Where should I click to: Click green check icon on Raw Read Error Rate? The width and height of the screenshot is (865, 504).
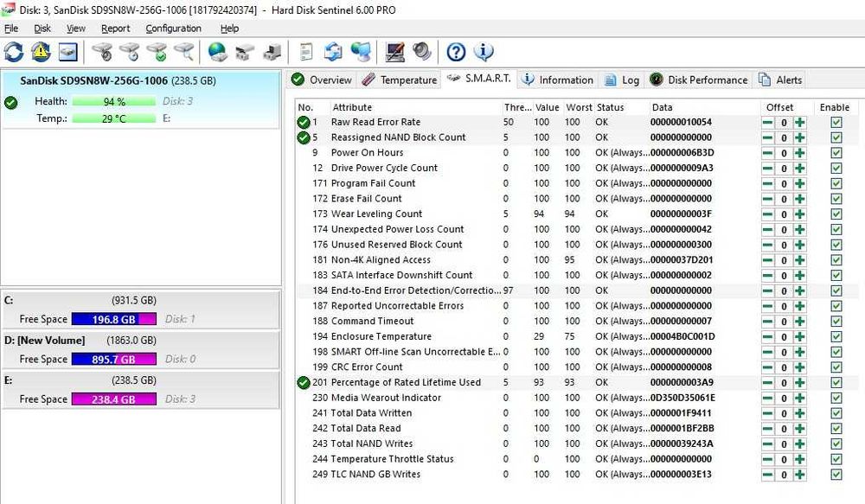[x=304, y=123]
